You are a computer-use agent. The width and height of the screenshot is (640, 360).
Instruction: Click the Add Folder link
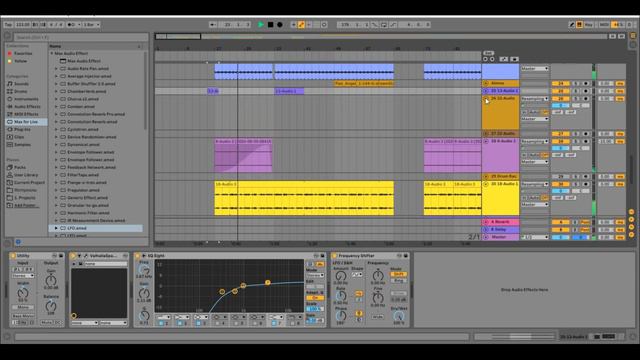[26, 205]
